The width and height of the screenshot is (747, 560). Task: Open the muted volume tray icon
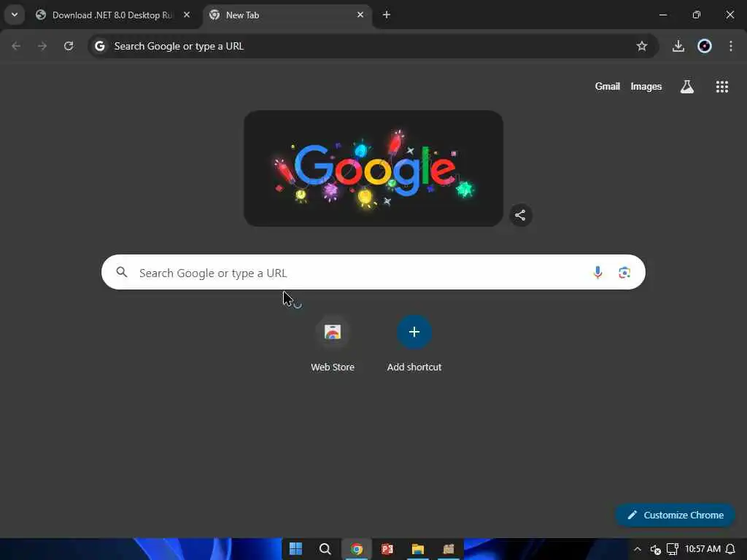pyautogui.click(x=656, y=549)
